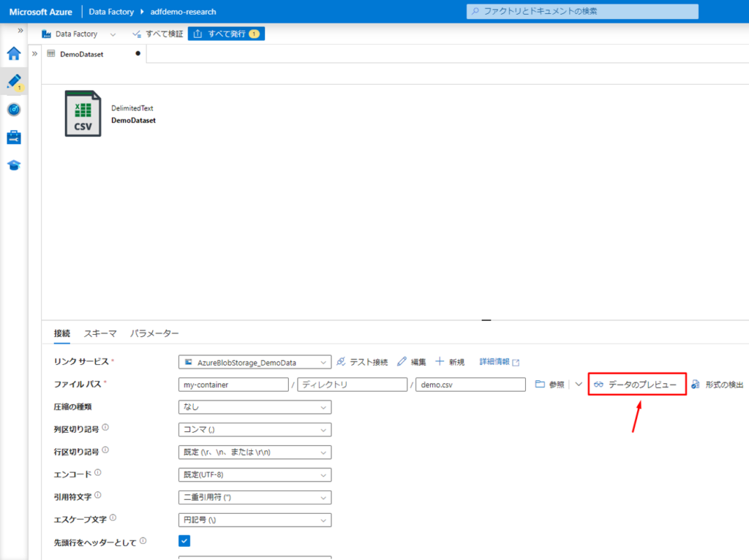The width and height of the screenshot is (749, 560).
Task: Expand the left sidebar with double chevron
Action: pyautogui.click(x=20, y=31)
